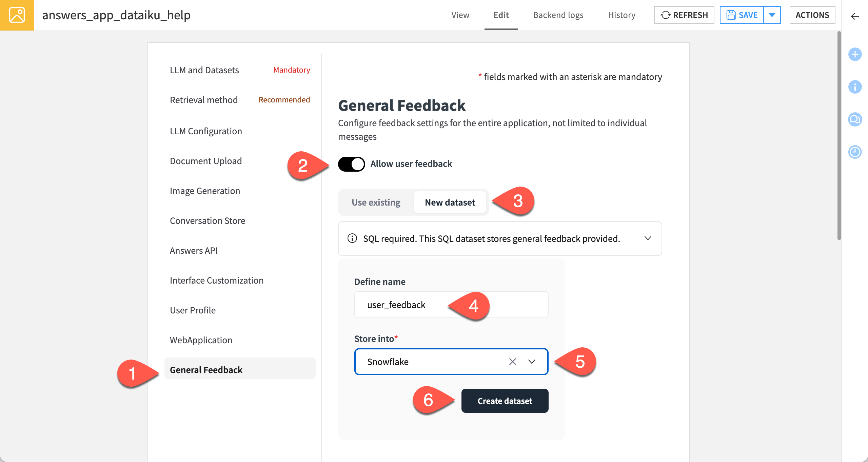The height and width of the screenshot is (462, 868).
Task: Open the Backend logs tab
Action: click(558, 15)
